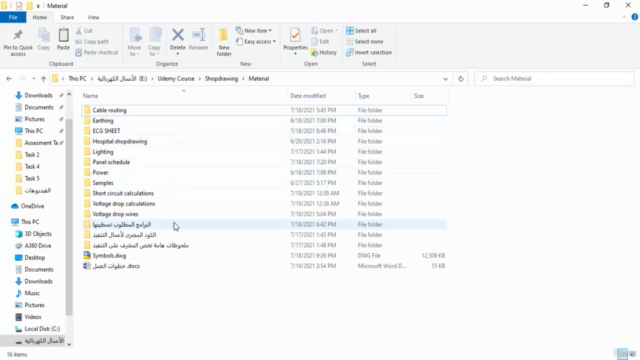This screenshot has width=640, height=360.
Task: Click the Properties ribbon icon
Action: [295, 35]
